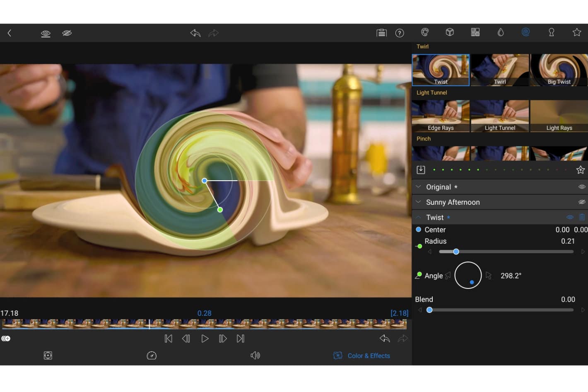Select the distort spiral effects category

pyautogui.click(x=525, y=32)
